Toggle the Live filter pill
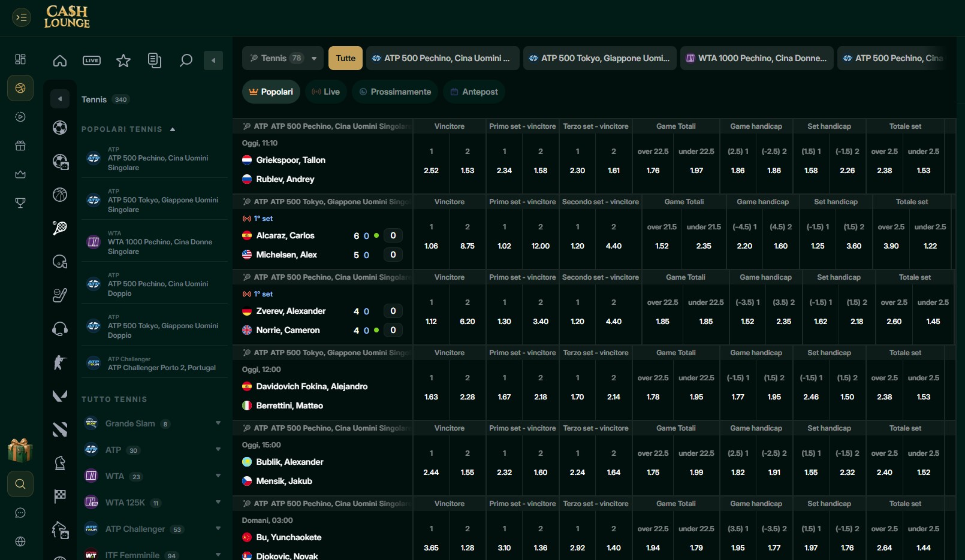 point(326,92)
